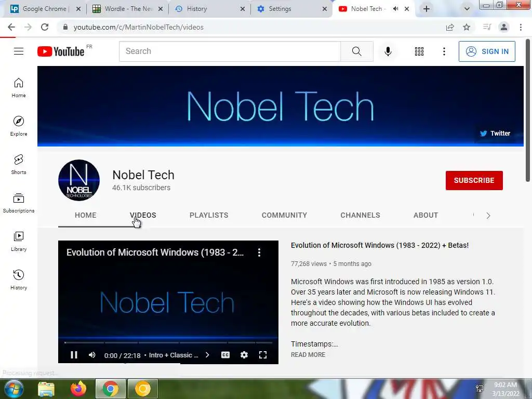Viewport: 532px width, 399px height.
Task: Go back in Chrome
Action: [x=11, y=27]
